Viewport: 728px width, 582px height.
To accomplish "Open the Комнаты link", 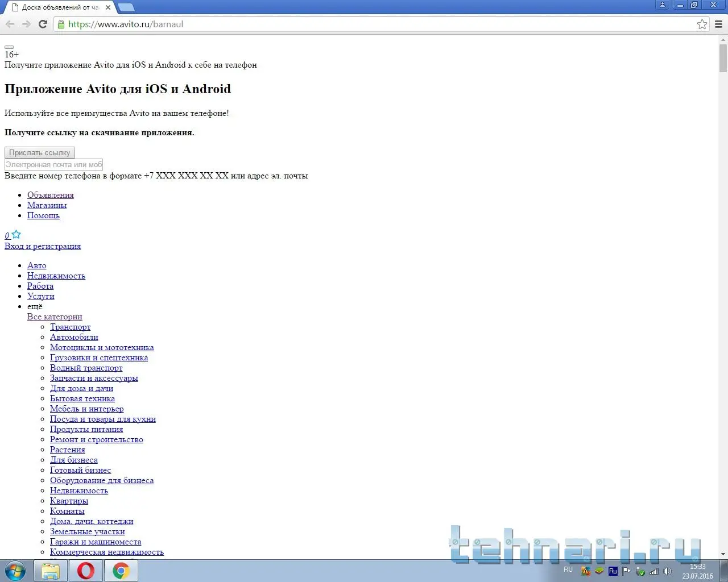I will click(x=67, y=511).
